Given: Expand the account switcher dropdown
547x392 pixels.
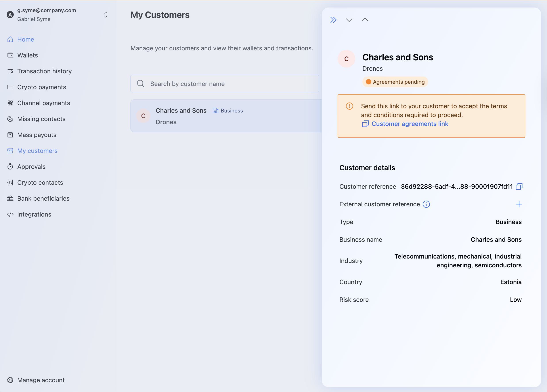Looking at the screenshot, I should click(x=106, y=15).
